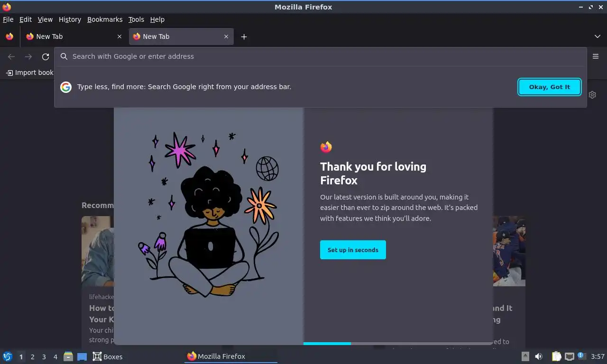
Task: Click the baseball article thumbnail
Action: (x=509, y=251)
